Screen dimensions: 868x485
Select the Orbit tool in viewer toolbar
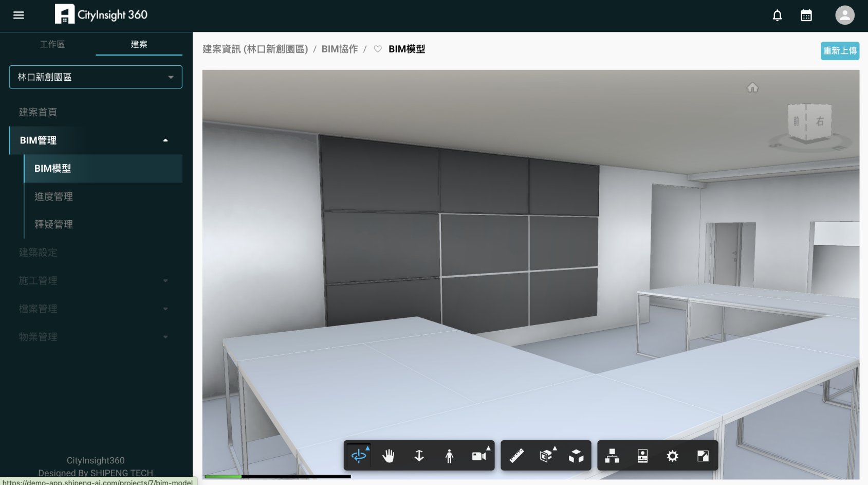click(x=359, y=456)
